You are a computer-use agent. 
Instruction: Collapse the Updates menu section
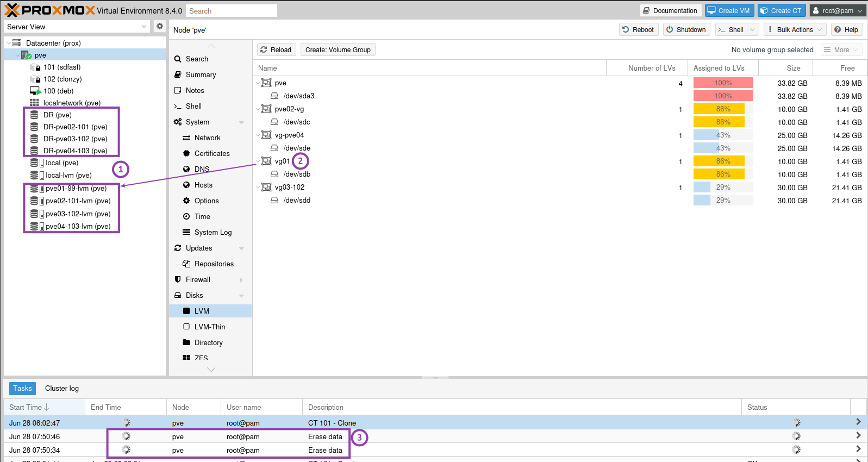tap(241, 248)
